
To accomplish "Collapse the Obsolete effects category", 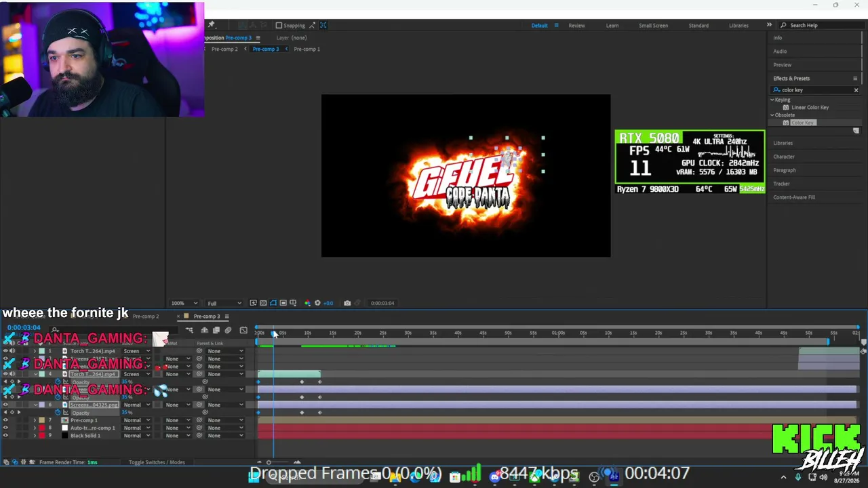I will pos(772,115).
